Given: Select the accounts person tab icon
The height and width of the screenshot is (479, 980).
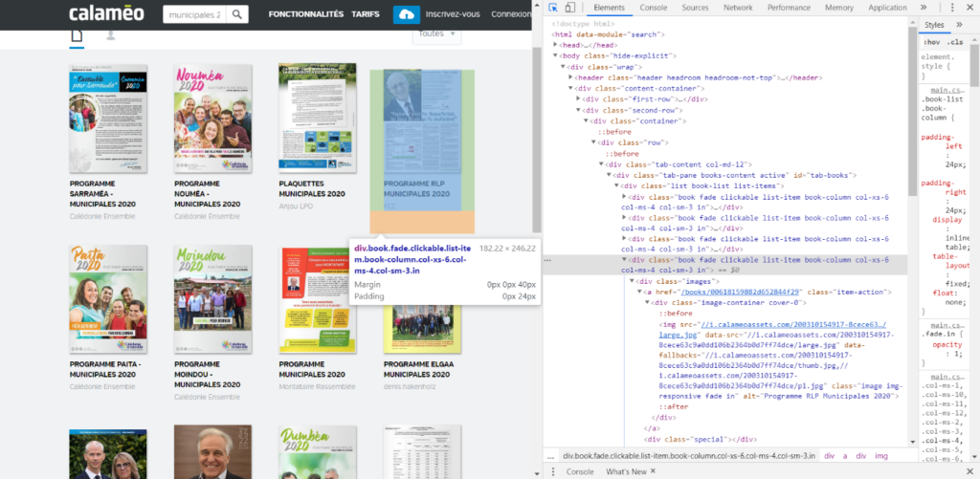Looking at the screenshot, I should (x=111, y=35).
